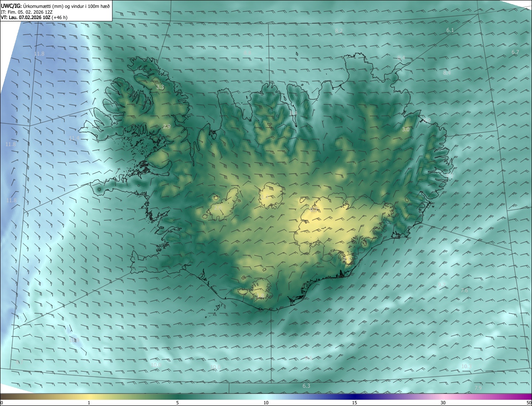Click the color scale tick labeled 15

355,403
